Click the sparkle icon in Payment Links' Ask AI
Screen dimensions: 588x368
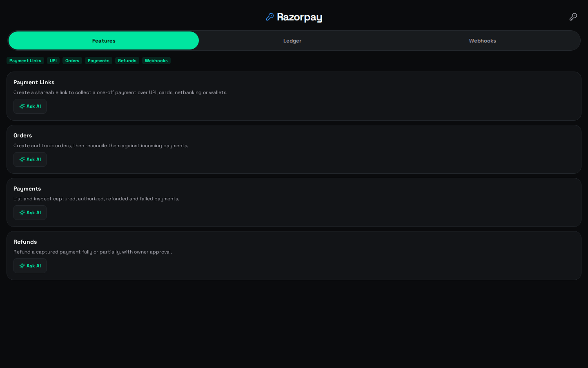coord(22,106)
